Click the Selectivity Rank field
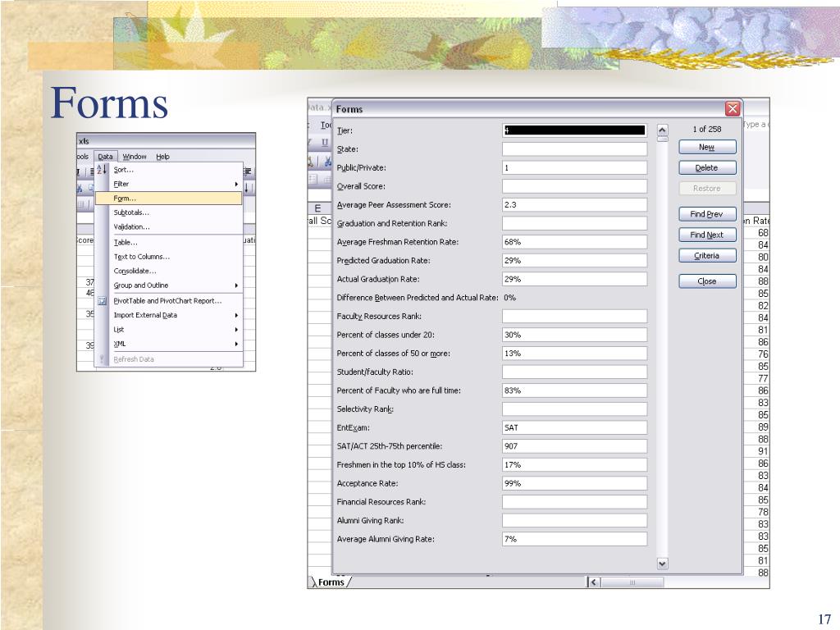Image resolution: width=840 pixels, height=630 pixels. click(x=574, y=409)
